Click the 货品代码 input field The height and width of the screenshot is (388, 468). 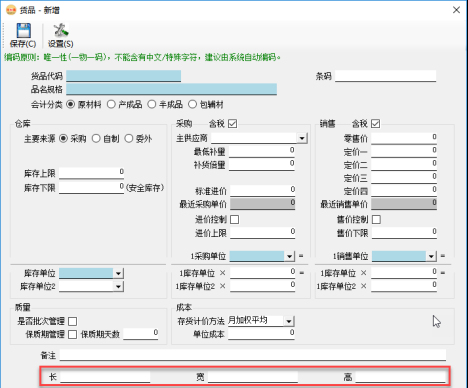tap(123, 76)
